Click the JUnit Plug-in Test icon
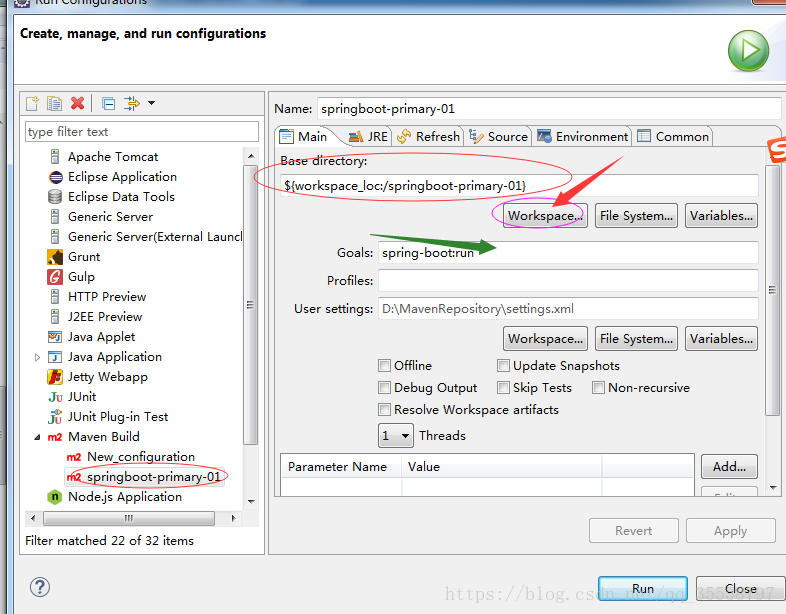This screenshot has height=614, width=786. (55, 417)
